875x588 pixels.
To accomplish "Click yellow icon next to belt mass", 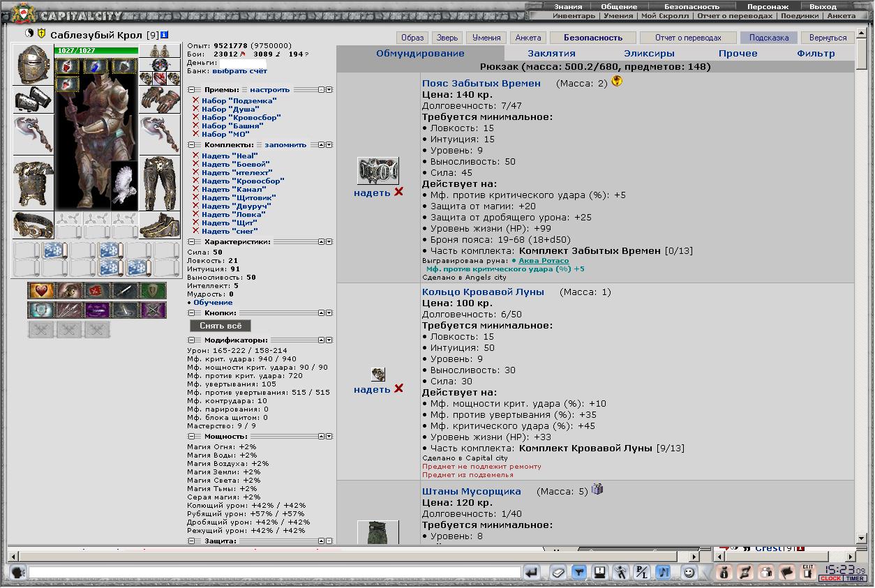I will tap(617, 82).
